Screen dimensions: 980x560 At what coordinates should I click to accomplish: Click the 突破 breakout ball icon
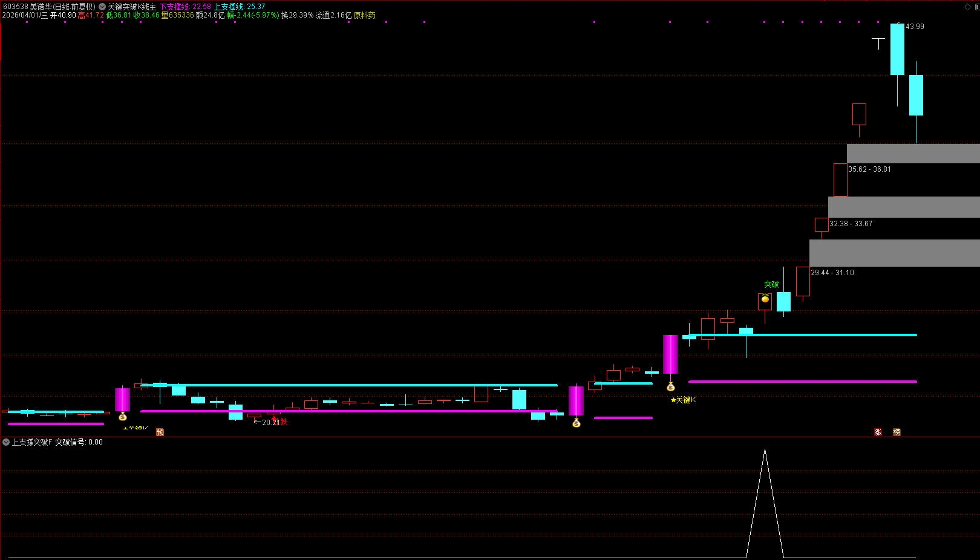pyautogui.click(x=765, y=299)
